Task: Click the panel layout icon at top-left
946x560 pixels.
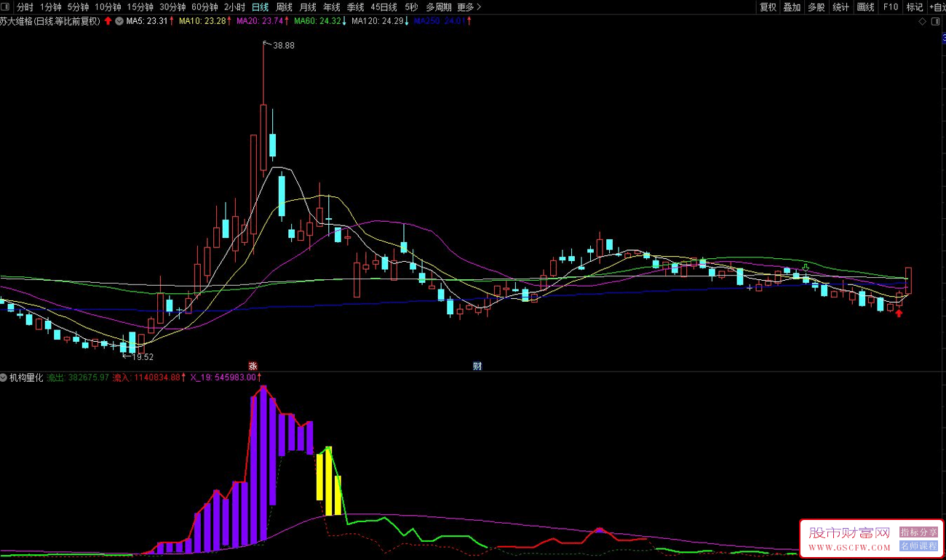Action: point(6,7)
